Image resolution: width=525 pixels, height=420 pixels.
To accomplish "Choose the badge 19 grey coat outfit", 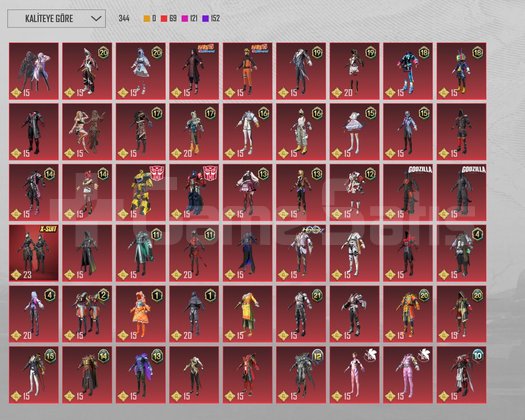I will point(301,71).
